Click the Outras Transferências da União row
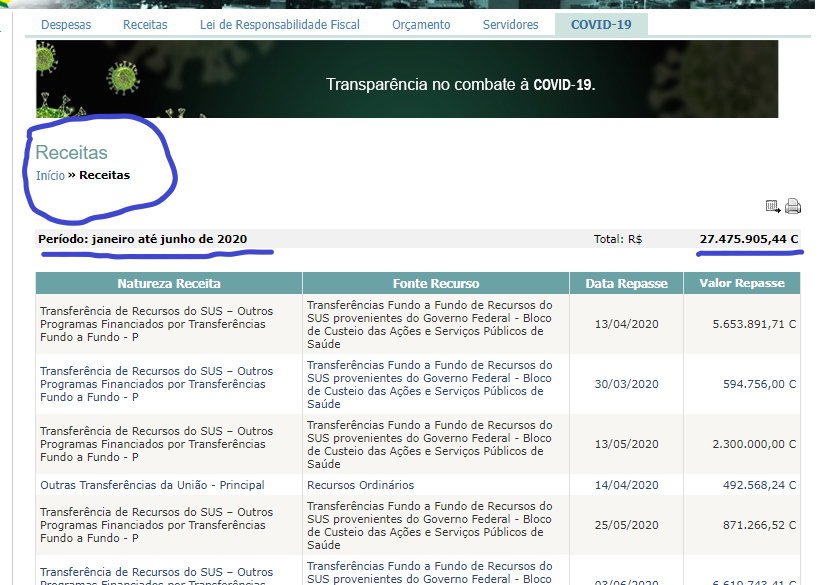The height and width of the screenshot is (585, 832). (x=152, y=485)
